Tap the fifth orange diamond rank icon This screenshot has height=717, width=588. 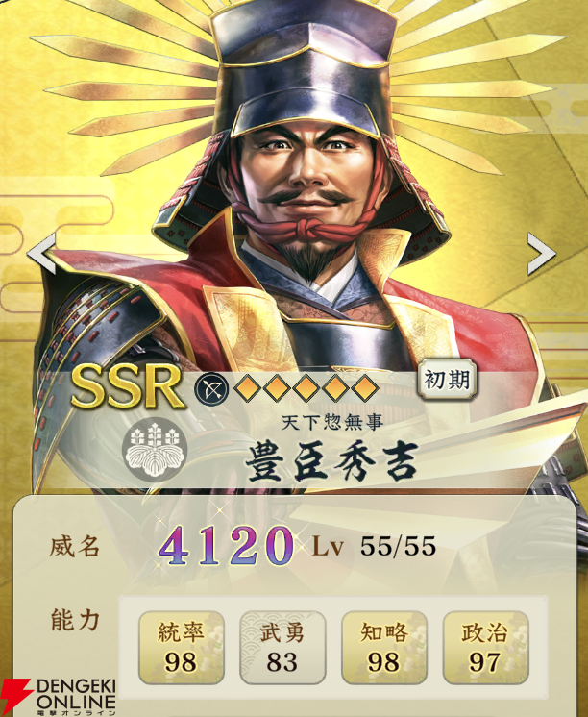(x=364, y=388)
